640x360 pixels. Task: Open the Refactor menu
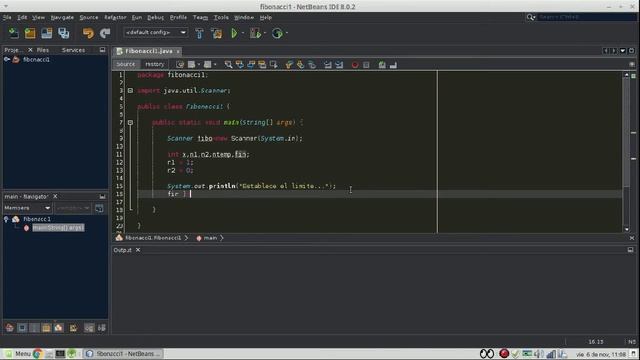click(115, 18)
